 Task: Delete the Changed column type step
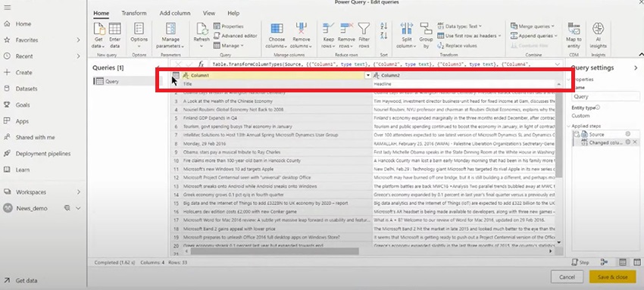[x=635, y=142]
